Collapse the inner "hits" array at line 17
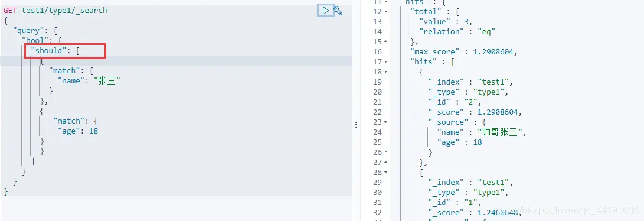Image resolution: width=644 pixels, height=221 pixels. tap(385, 61)
